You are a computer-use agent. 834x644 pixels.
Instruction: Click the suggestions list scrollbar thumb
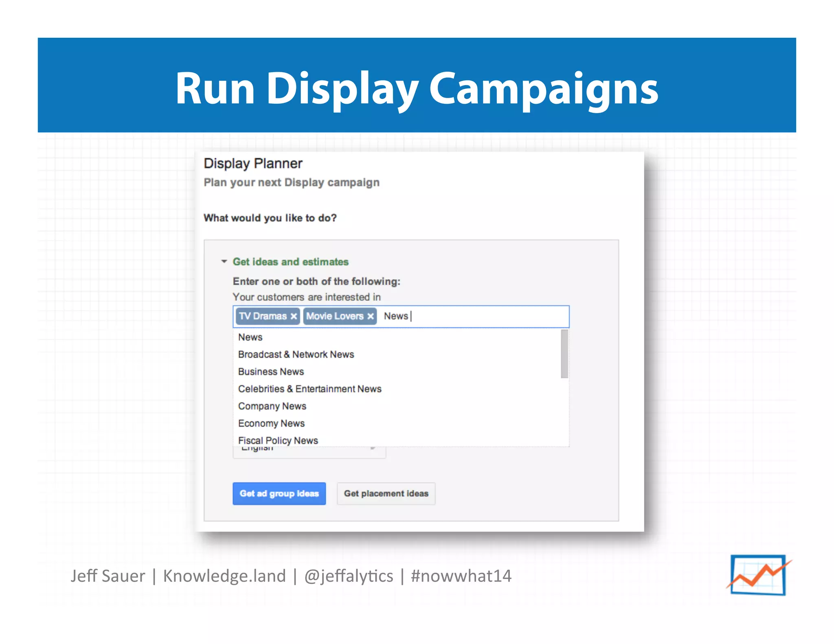point(564,354)
